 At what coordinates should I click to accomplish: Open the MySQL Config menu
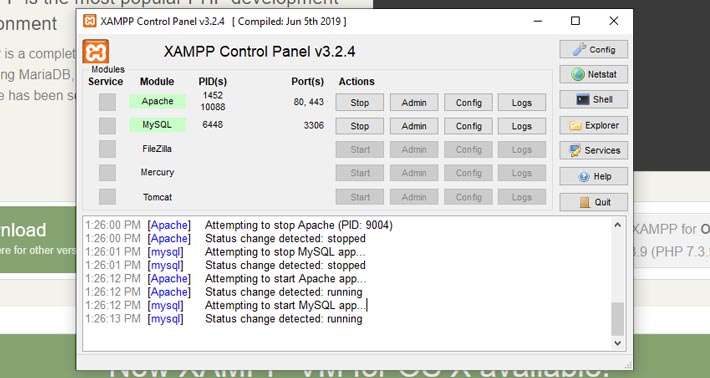[468, 126]
